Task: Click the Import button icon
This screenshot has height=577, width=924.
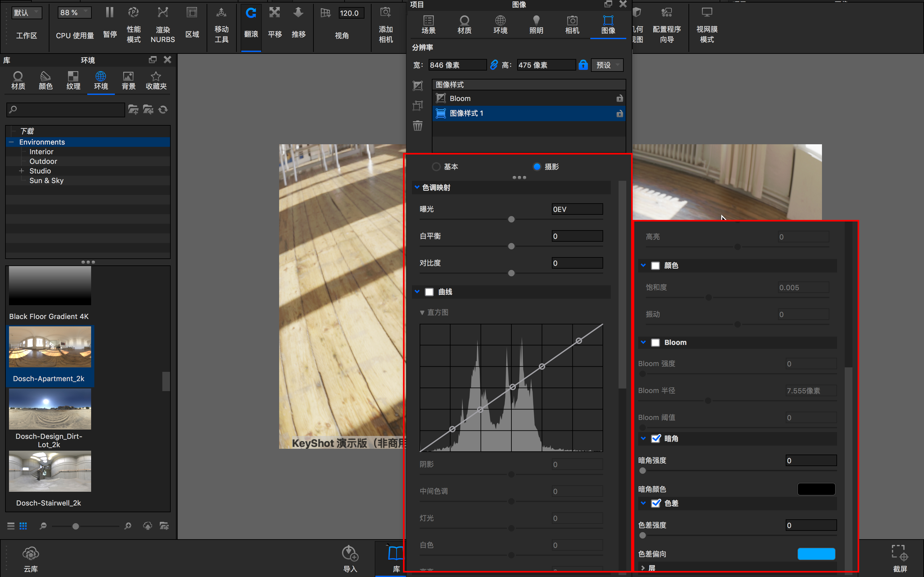Action: pos(350,553)
